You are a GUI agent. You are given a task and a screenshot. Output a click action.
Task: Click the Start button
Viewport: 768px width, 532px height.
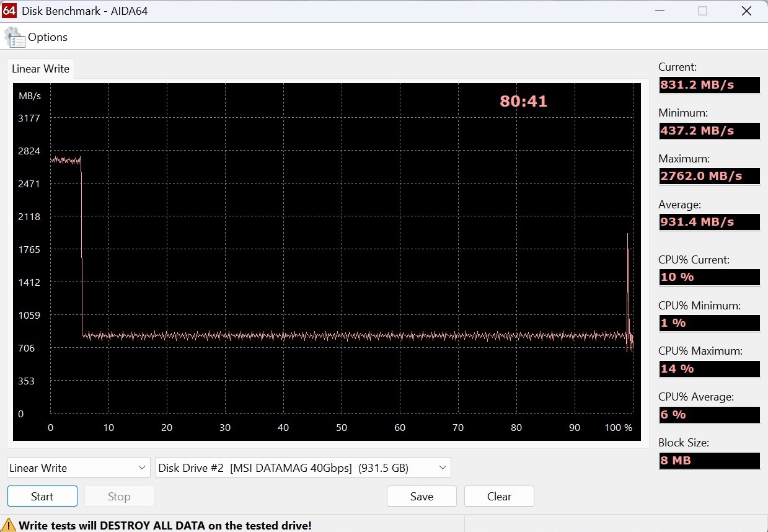pos(42,496)
